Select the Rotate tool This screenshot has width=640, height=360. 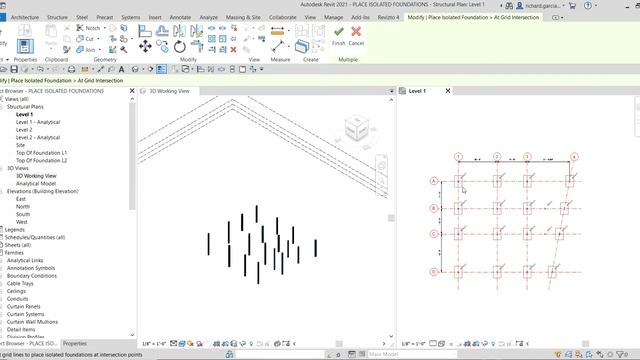(x=180, y=47)
